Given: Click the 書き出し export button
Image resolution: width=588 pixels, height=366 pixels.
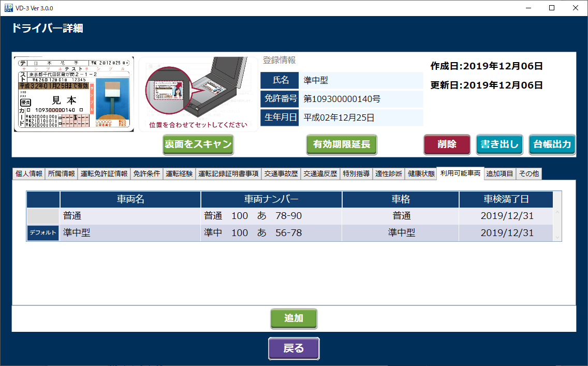Looking at the screenshot, I should pos(499,144).
